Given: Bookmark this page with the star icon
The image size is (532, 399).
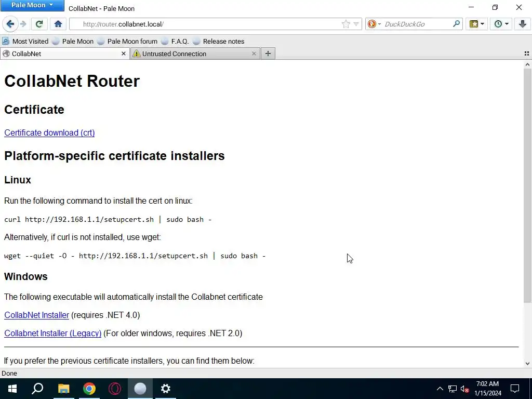Looking at the screenshot, I should pos(345,24).
